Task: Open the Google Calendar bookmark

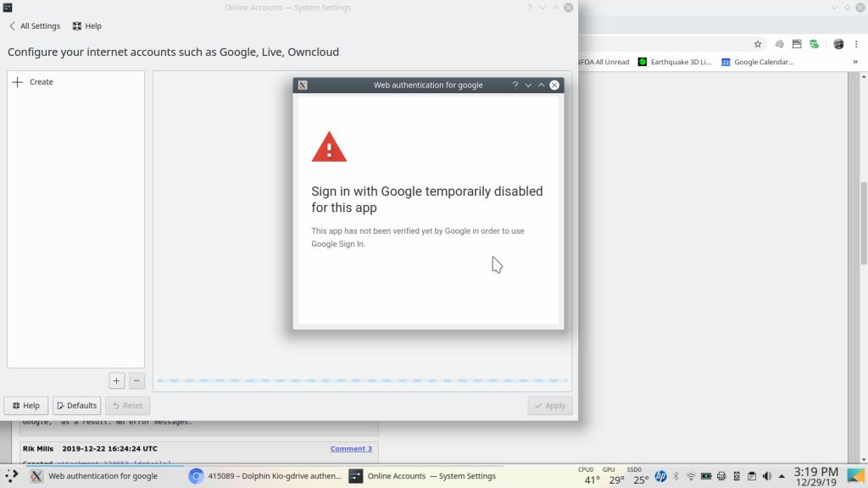Action: [x=757, y=62]
